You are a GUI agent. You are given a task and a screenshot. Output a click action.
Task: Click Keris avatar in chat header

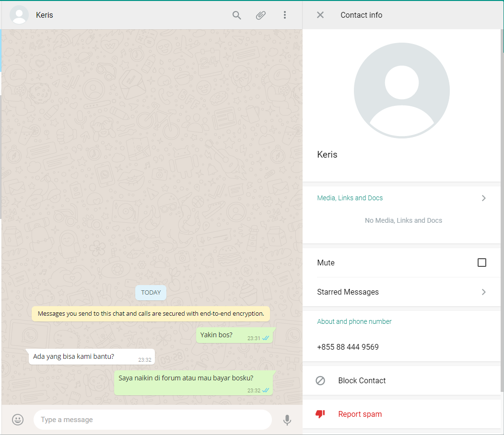[x=19, y=15]
